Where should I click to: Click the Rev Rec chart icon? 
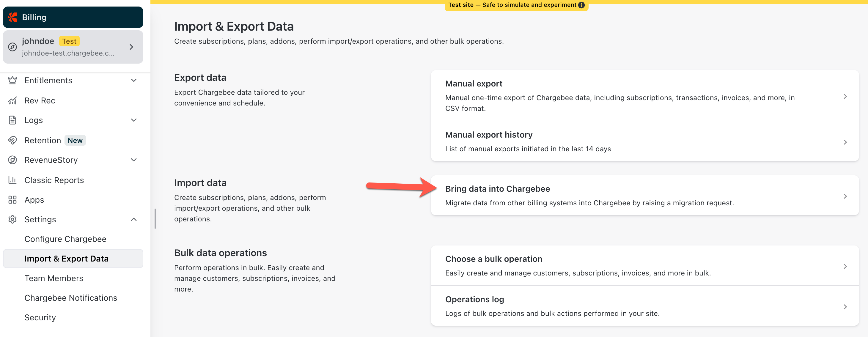pyautogui.click(x=12, y=100)
